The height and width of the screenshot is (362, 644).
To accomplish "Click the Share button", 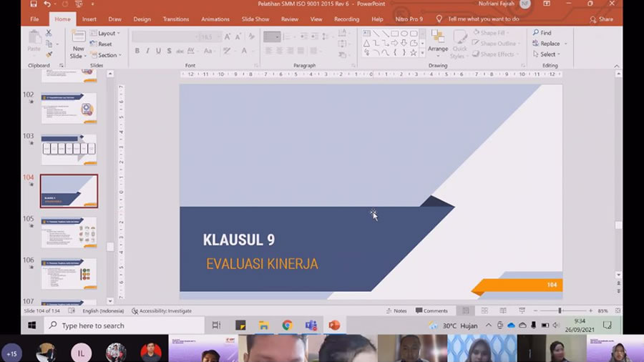I will [602, 19].
